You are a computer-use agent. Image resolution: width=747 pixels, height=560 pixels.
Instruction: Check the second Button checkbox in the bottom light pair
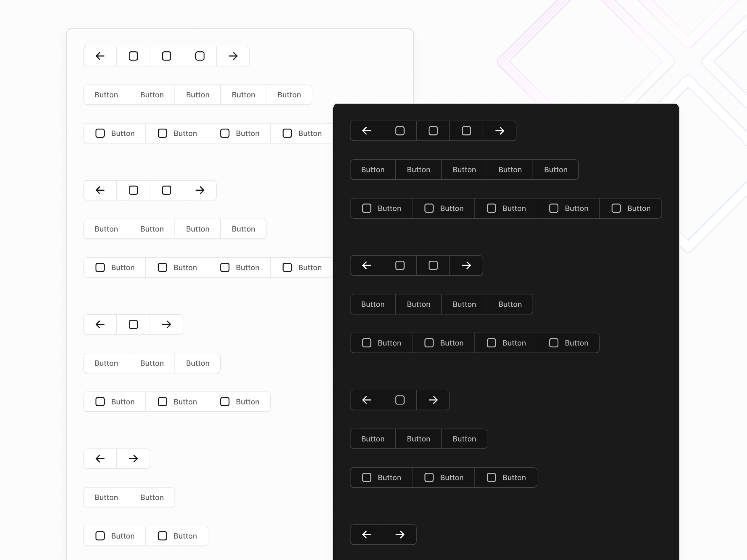click(x=162, y=536)
